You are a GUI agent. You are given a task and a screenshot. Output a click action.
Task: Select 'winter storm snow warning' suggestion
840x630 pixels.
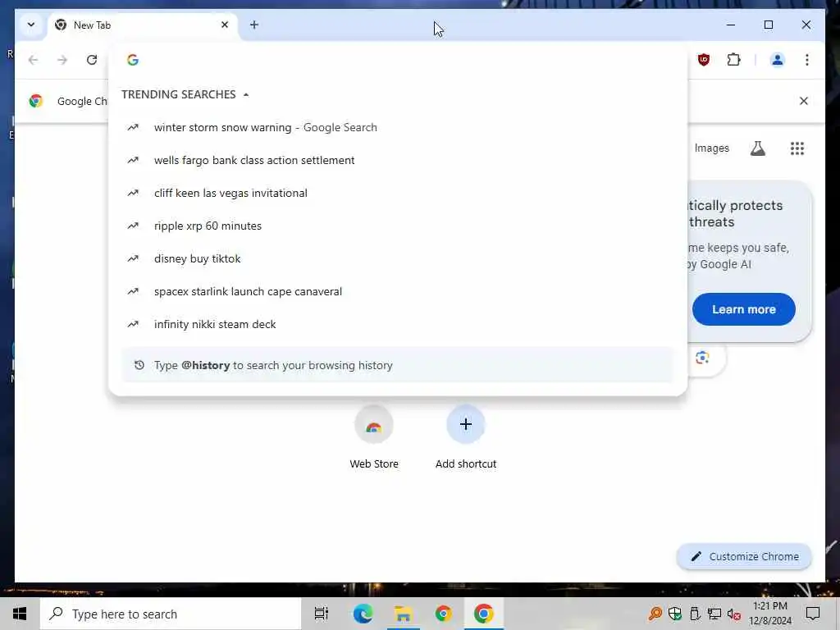tap(398, 127)
